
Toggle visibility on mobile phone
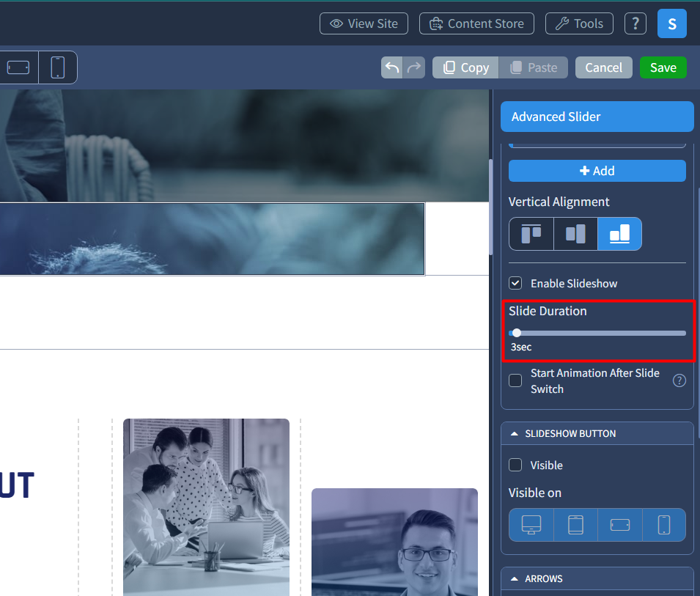[x=664, y=525]
